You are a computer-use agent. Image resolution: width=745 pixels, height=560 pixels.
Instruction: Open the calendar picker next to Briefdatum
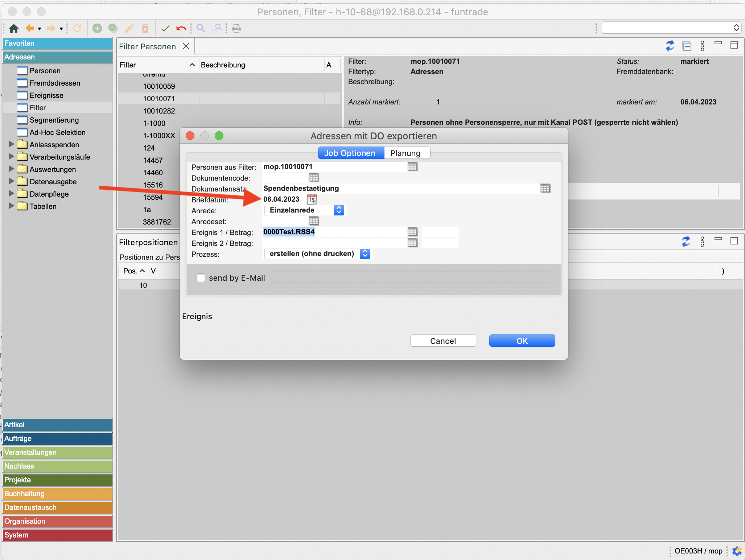click(x=312, y=199)
